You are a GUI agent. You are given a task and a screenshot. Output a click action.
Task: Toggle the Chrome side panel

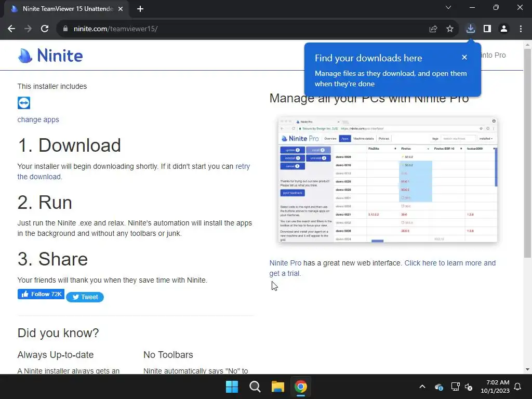(487, 29)
